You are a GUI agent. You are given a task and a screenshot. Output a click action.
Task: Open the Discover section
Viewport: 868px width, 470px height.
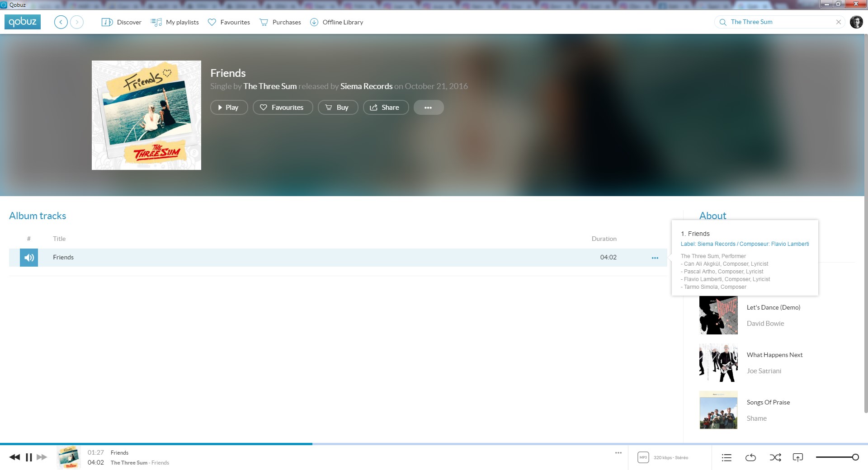(122, 22)
